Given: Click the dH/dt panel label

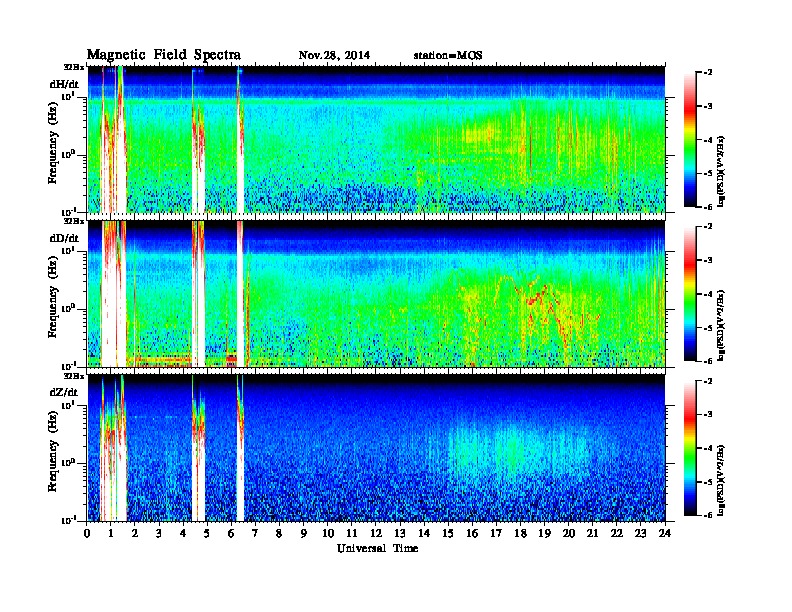Looking at the screenshot, I should pos(64,84).
